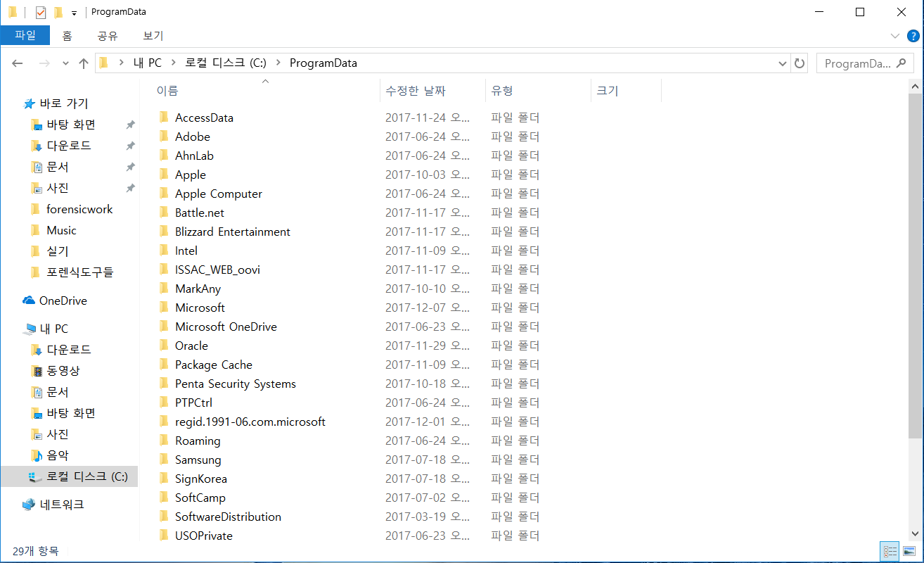
Task: Click the MarkAny folder icon
Action: point(164,288)
